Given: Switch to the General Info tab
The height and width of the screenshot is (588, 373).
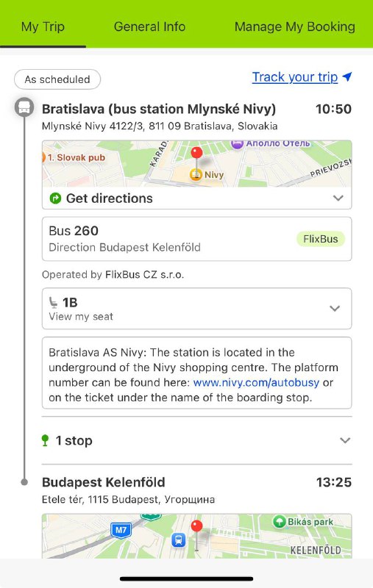Looking at the screenshot, I should (149, 26).
